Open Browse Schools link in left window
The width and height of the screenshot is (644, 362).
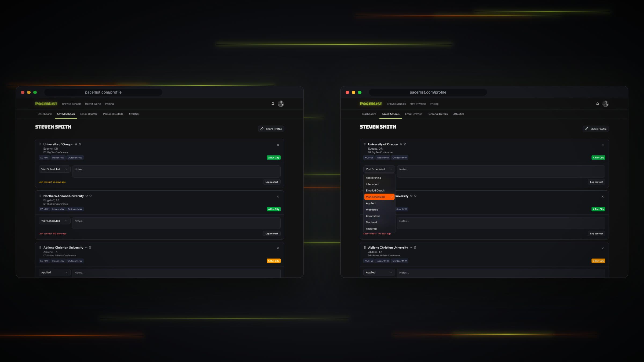click(71, 104)
